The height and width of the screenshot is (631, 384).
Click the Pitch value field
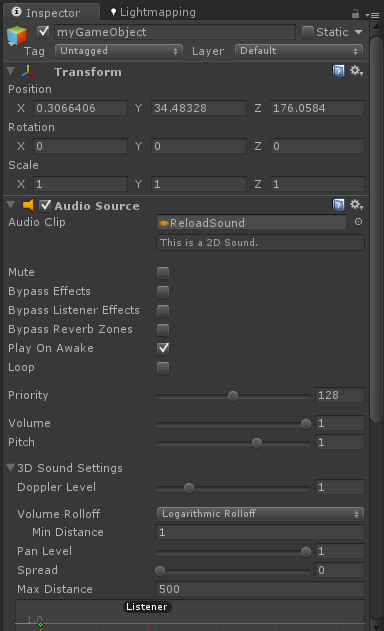(x=340, y=442)
